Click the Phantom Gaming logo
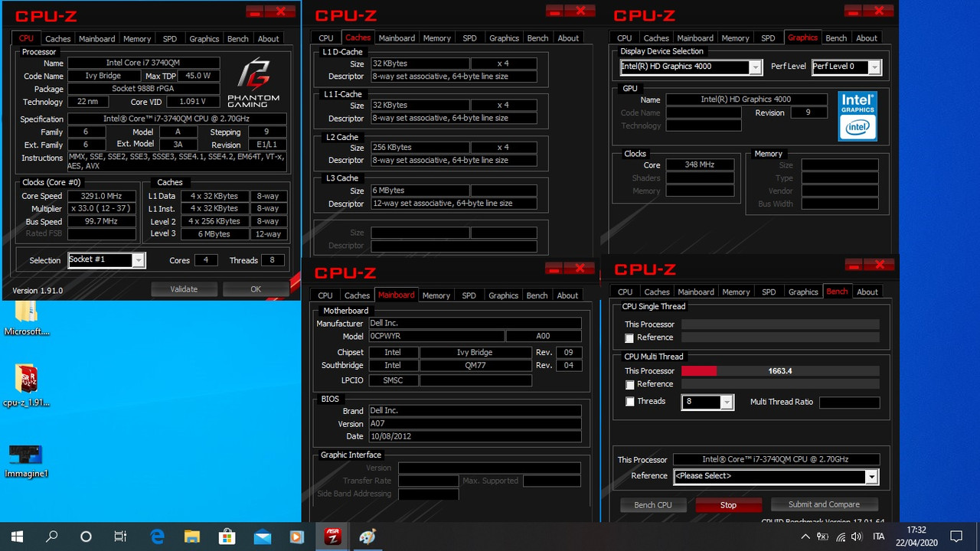The height and width of the screenshot is (551, 980). coord(253,82)
